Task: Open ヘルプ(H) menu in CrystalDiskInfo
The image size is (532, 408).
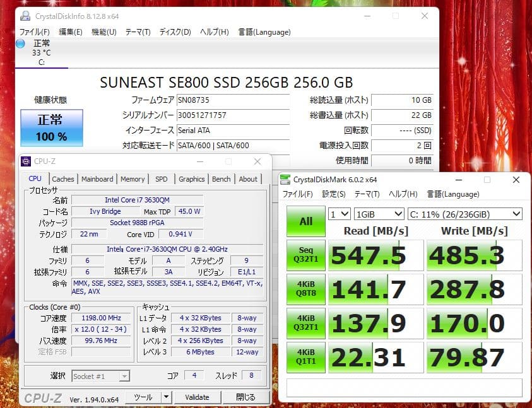Action: pos(214,32)
